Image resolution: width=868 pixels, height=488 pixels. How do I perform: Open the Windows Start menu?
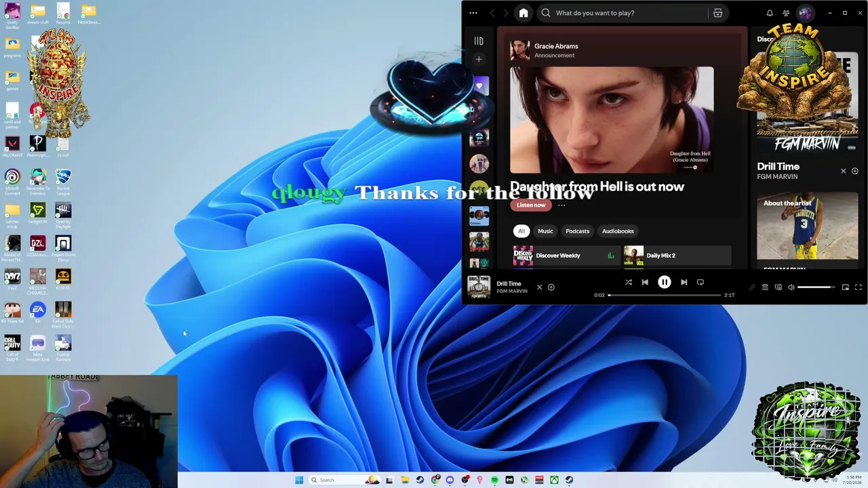pyautogui.click(x=299, y=480)
